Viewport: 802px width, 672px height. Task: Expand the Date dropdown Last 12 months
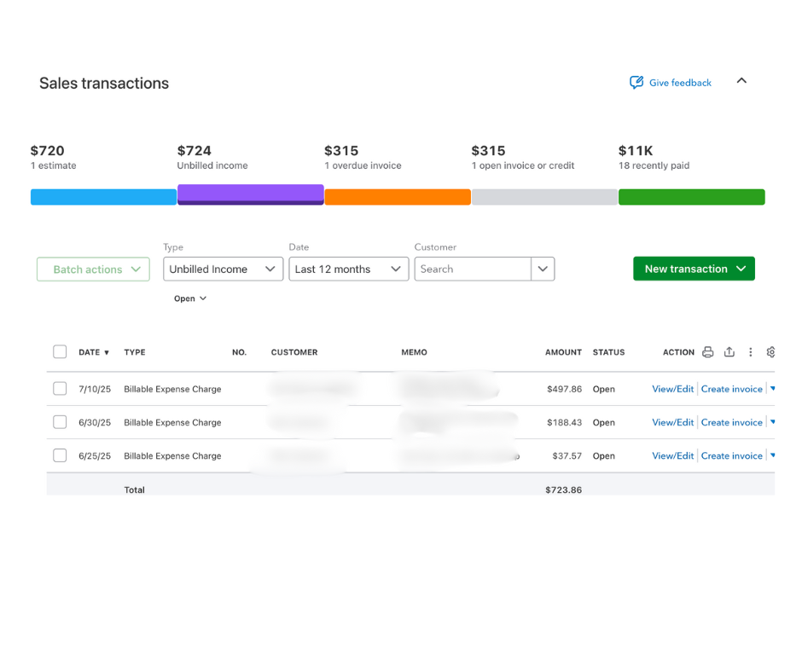[x=348, y=269]
